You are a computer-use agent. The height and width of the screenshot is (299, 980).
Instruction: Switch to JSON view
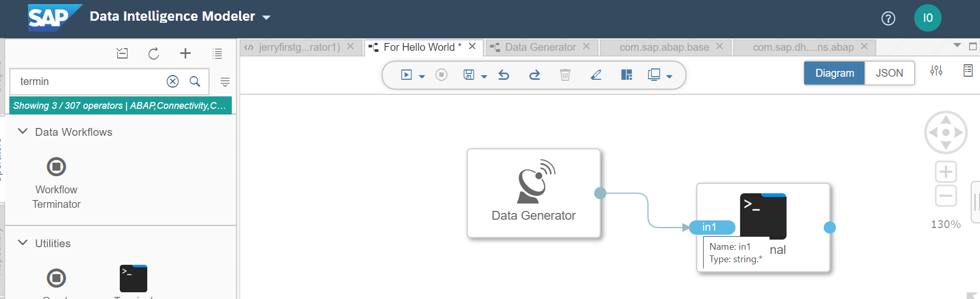(x=889, y=73)
